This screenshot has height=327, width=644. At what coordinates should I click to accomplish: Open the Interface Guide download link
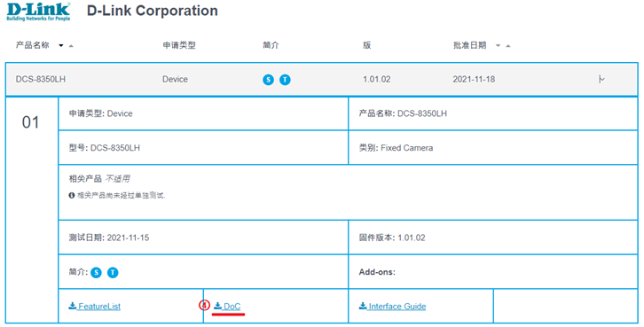pos(397,306)
